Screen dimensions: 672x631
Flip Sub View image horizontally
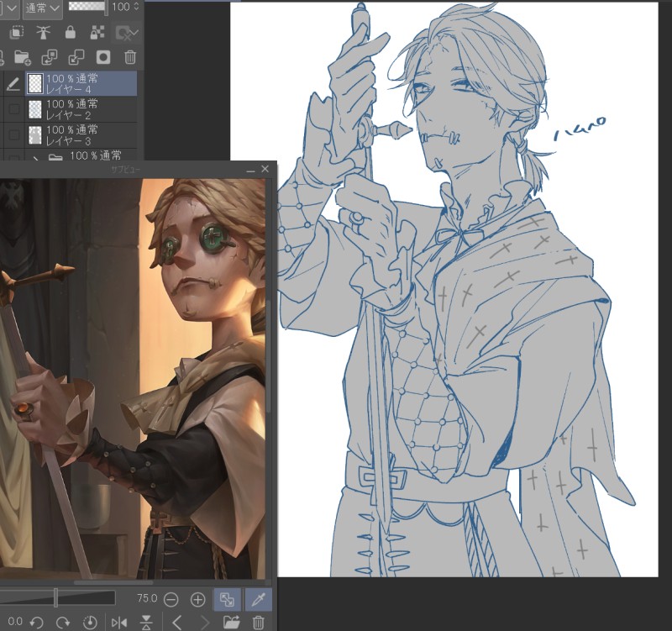119,622
